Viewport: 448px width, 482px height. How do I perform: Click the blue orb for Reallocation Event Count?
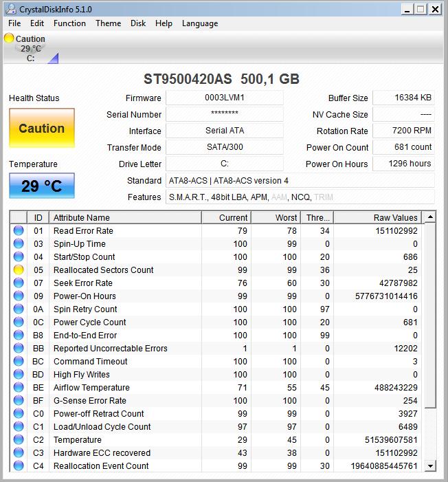[x=19, y=465]
